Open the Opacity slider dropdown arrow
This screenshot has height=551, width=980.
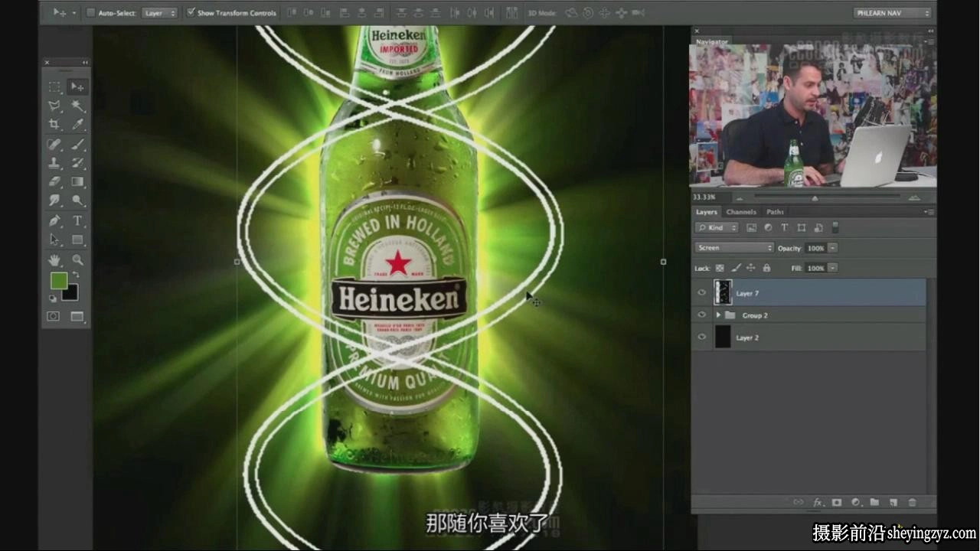pos(833,248)
